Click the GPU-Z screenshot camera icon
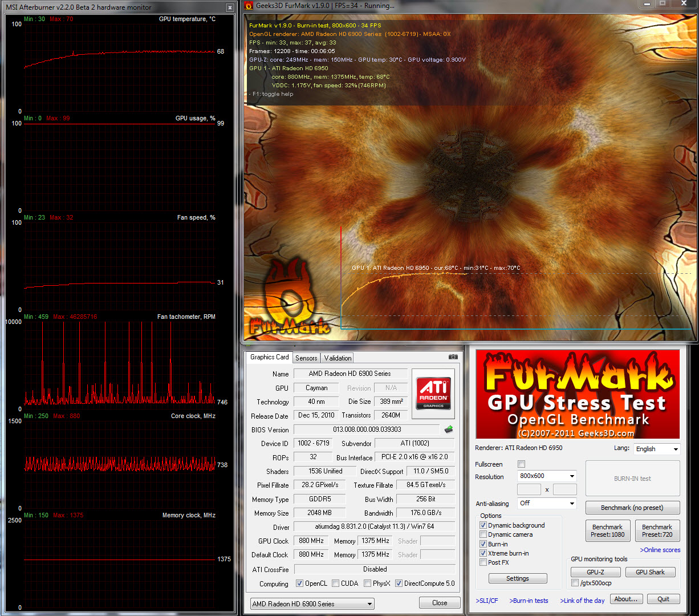The width and height of the screenshot is (699, 616). (x=453, y=357)
